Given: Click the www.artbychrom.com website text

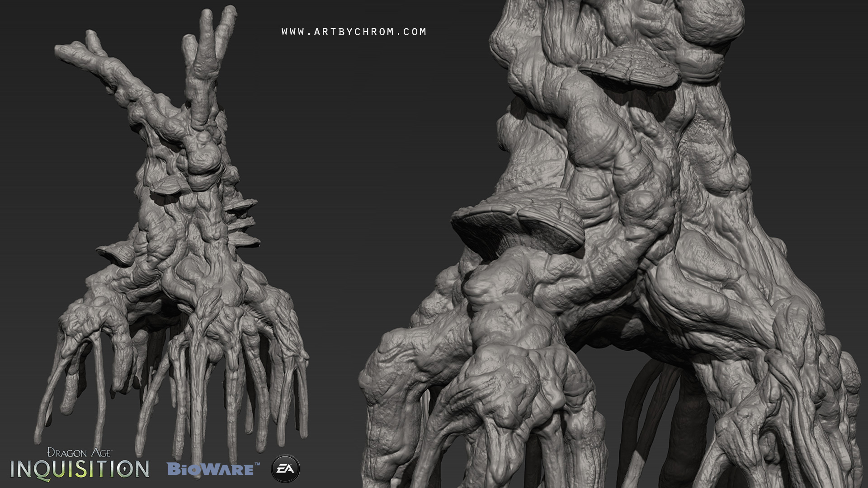Looking at the screenshot, I should [354, 32].
